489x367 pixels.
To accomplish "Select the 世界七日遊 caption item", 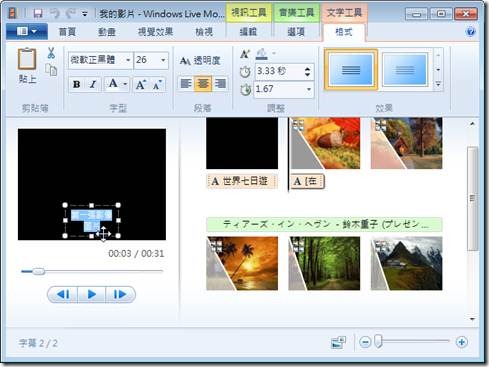I will pos(242,181).
